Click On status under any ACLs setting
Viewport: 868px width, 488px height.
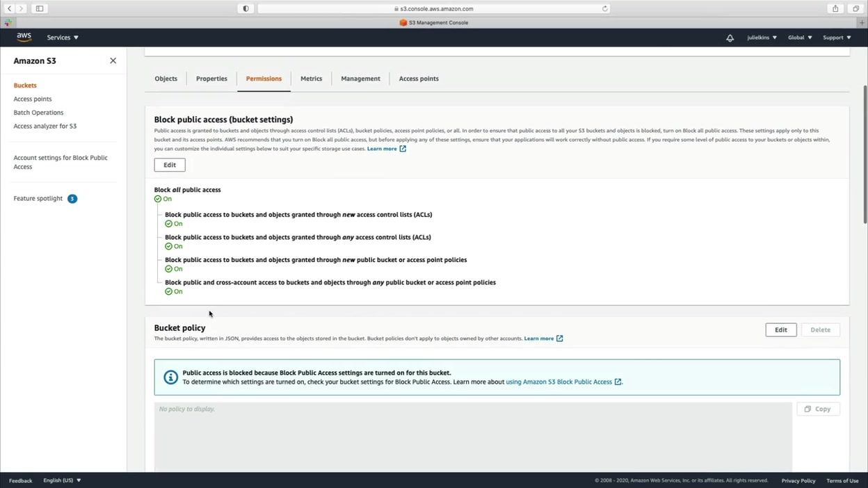[174, 246]
